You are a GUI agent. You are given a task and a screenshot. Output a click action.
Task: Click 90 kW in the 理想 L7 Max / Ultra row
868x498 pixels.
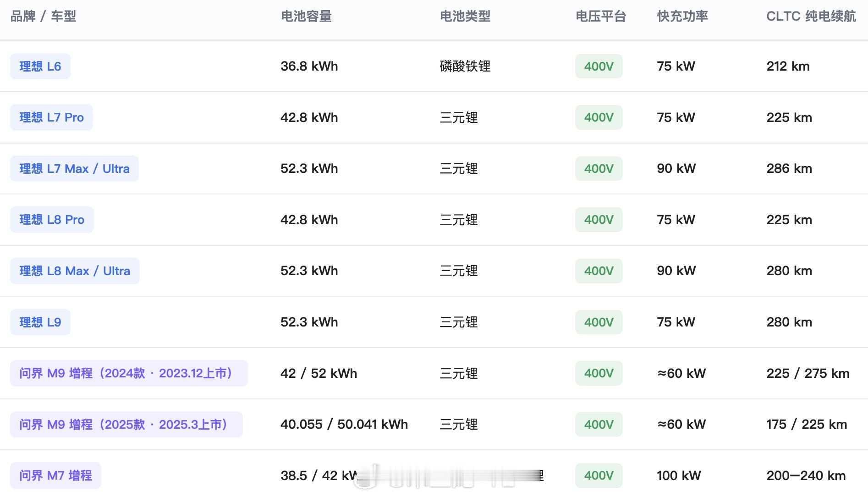[x=676, y=169]
